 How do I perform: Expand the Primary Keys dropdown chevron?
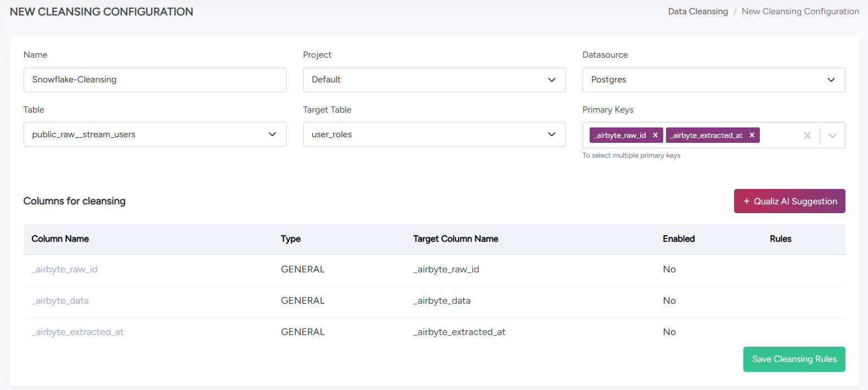click(832, 135)
